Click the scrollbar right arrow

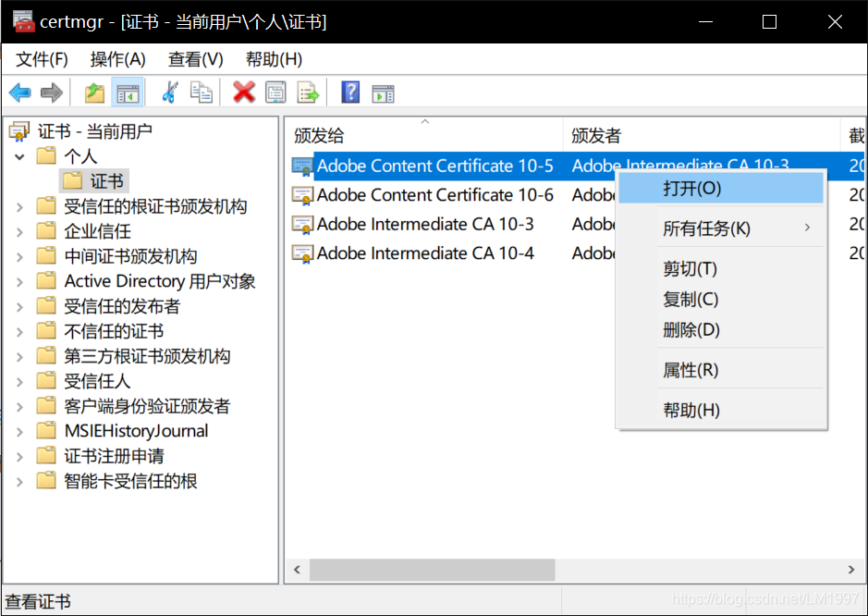[851, 570]
